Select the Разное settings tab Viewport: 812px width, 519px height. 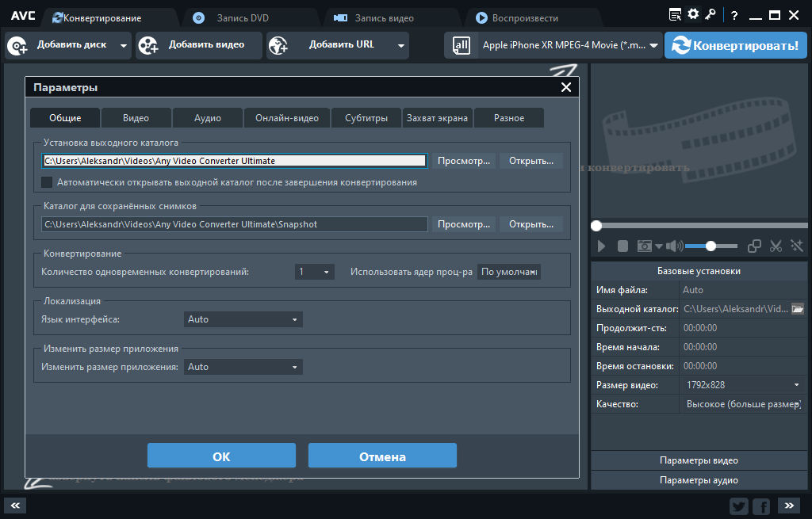pos(509,118)
